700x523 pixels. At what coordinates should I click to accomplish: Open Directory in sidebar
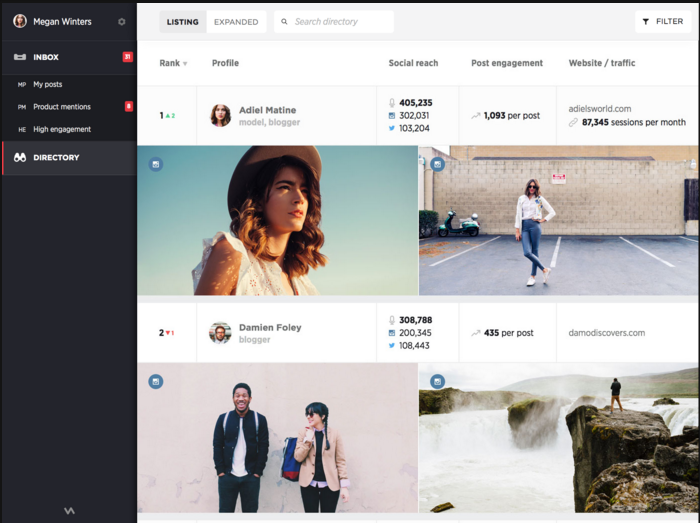69,158
